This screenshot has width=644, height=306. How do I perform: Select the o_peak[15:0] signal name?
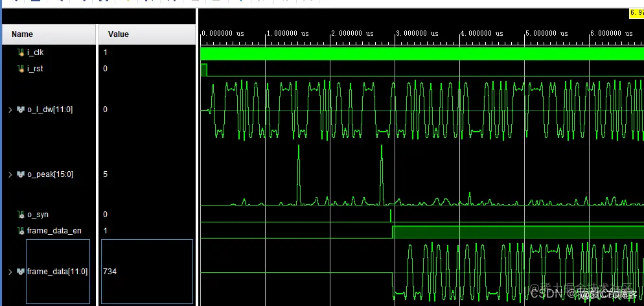(50, 174)
